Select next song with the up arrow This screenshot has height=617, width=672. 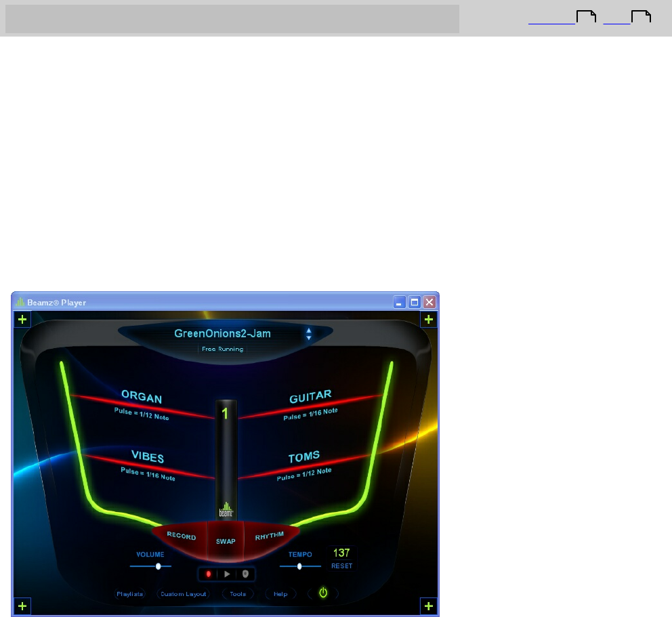coord(309,330)
